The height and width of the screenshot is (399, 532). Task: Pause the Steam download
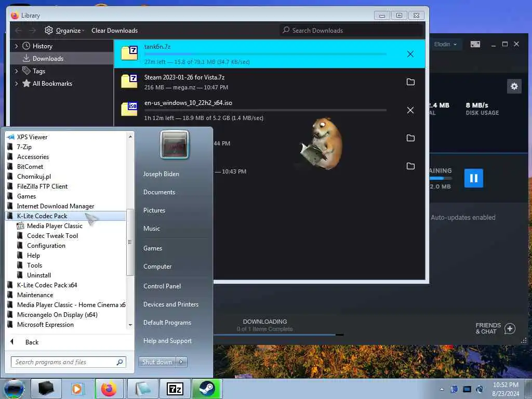pos(474,178)
